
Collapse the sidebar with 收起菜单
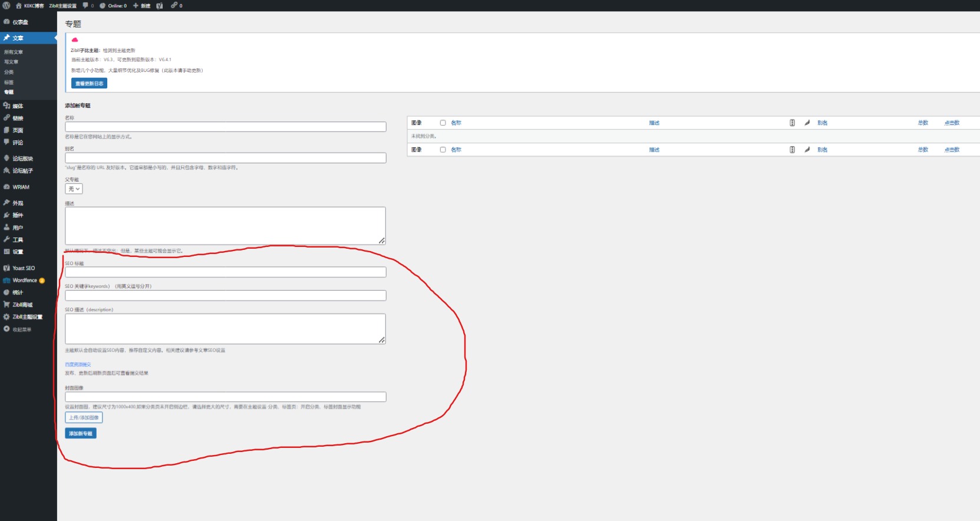(21, 329)
